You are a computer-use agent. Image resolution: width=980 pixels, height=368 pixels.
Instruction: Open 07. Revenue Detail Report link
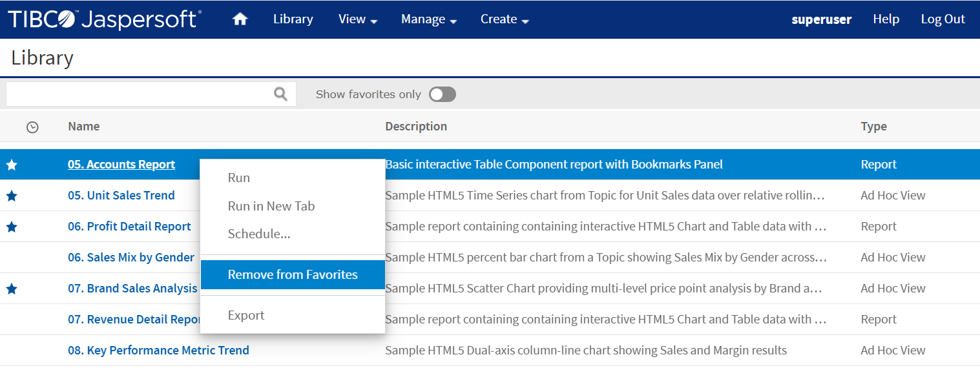[x=134, y=320]
